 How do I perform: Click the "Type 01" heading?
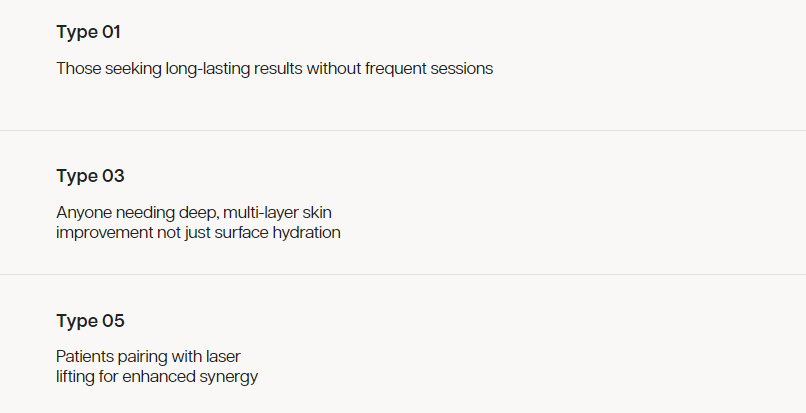[88, 32]
